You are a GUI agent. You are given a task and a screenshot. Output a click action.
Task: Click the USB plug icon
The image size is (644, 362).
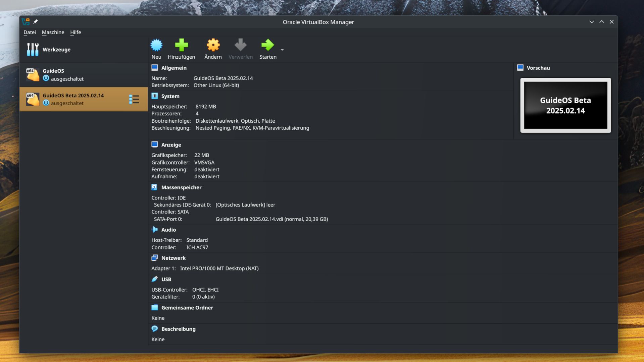pyautogui.click(x=155, y=279)
